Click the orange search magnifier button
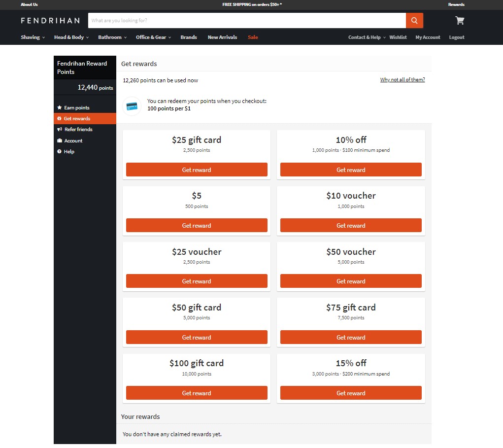The height and width of the screenshot is (448, 503). coord(414,21)
